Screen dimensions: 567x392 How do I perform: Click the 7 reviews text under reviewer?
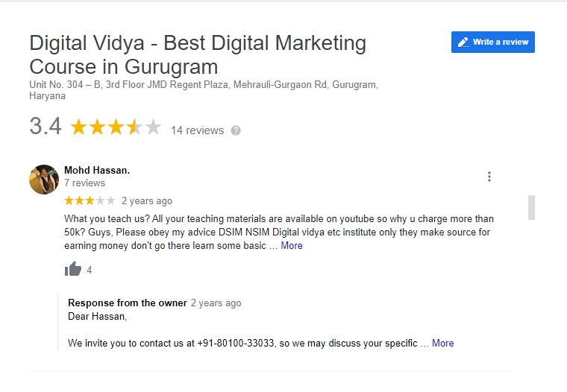[84, 183]
